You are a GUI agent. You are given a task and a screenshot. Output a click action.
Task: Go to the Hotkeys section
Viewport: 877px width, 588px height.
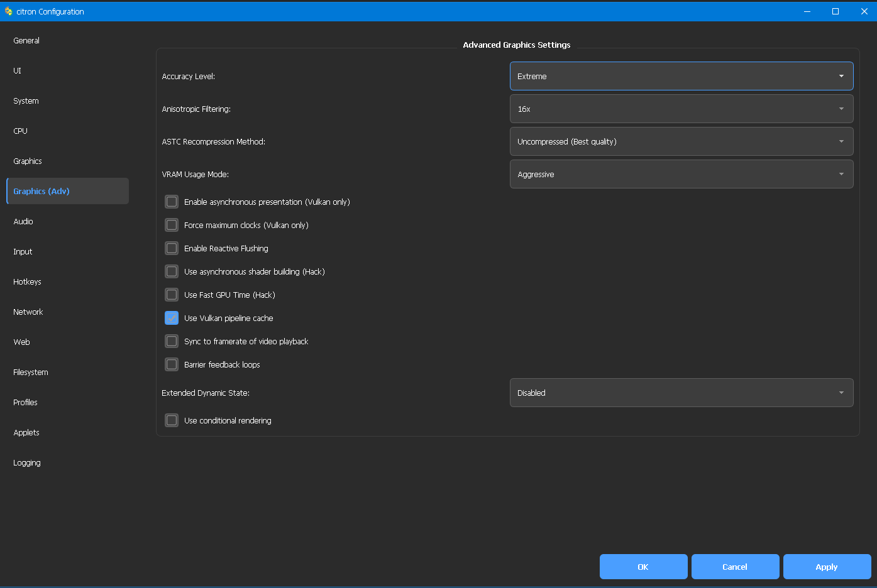coord(27,281)
